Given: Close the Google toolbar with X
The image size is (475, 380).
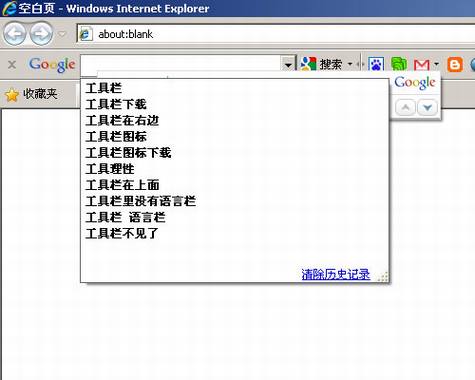Looking at the screenshot, I should pyautogui.click(x=12, y=64).
